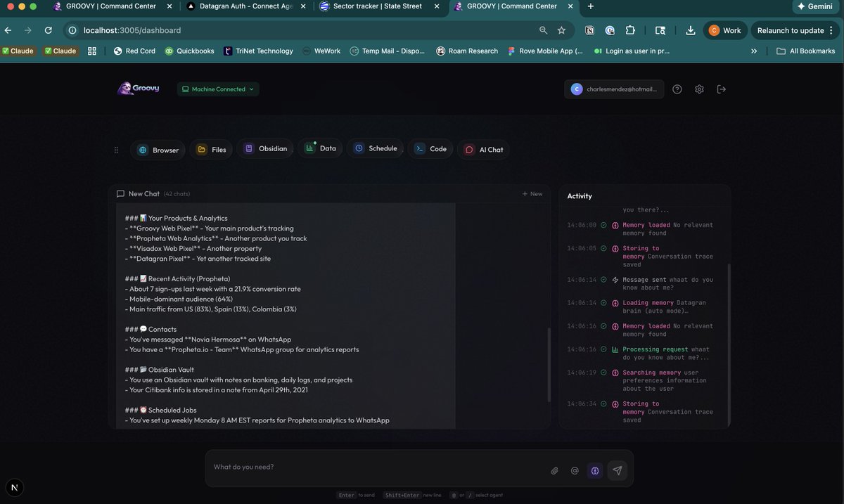This screenshot has width=844, height=504.
Task: Click the chat panel vertical scrollbar
Action: pos(549,366)
